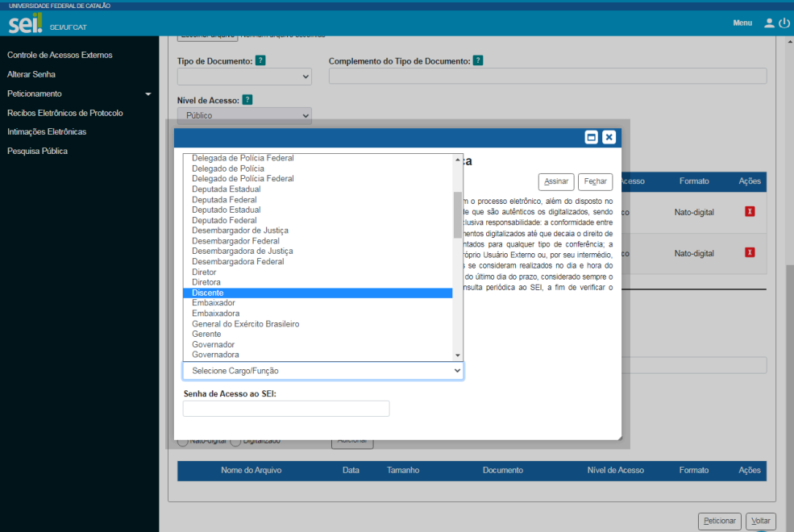The width and height of the screenshot is (794, 532).
Task: Click the power logout icon
Action: tap(784, 23)
